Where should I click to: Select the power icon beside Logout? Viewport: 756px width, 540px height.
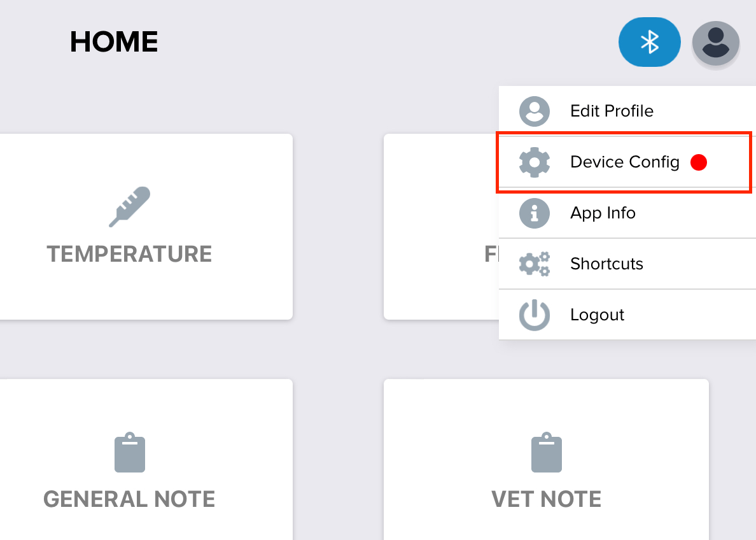[535, 315]
